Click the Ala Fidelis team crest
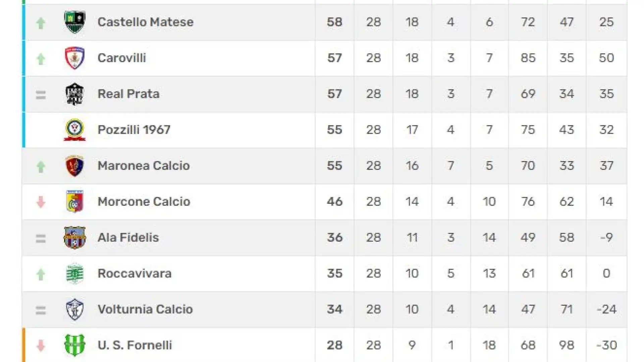Image resolution: width=644 pixels, height=362 pixels. [74, 237]
